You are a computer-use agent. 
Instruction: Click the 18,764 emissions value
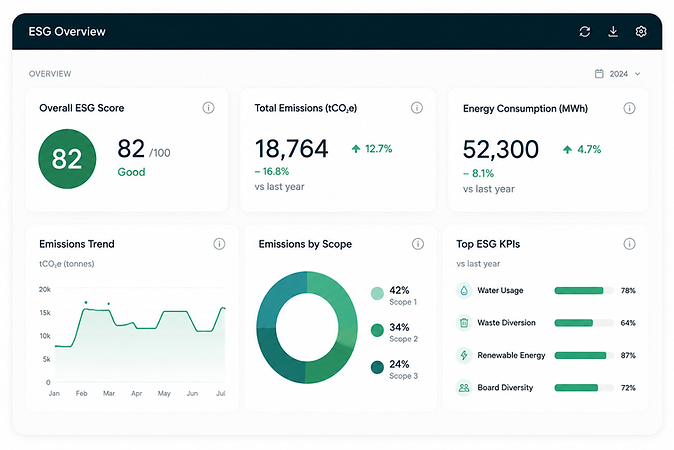[291, 149]
